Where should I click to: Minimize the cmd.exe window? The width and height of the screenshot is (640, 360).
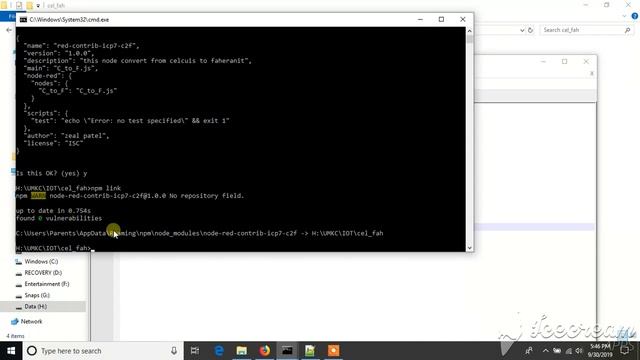coord(420,19)
